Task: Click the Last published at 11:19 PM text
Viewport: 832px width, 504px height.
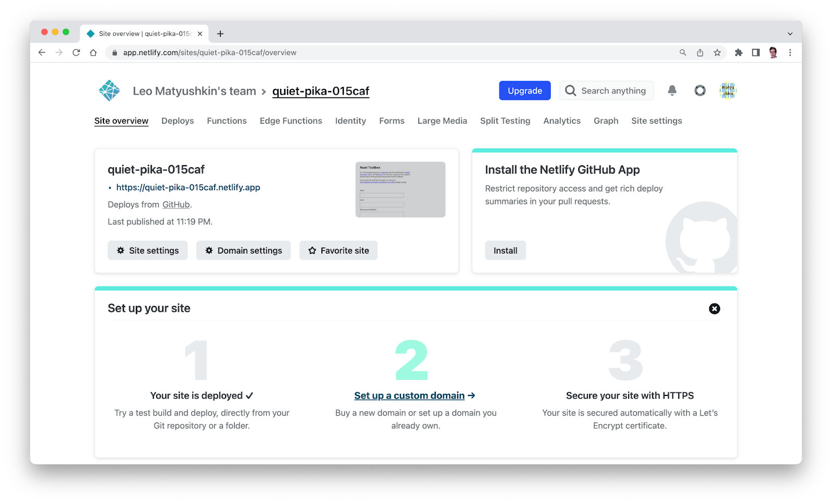Action: pyautogui.click(x=160, y=222)
